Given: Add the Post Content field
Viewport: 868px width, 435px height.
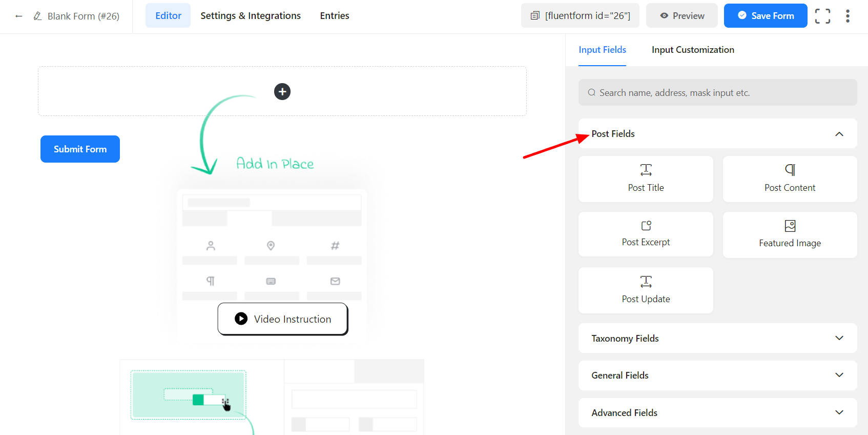Looking at the screenshot, I should 790,179.
